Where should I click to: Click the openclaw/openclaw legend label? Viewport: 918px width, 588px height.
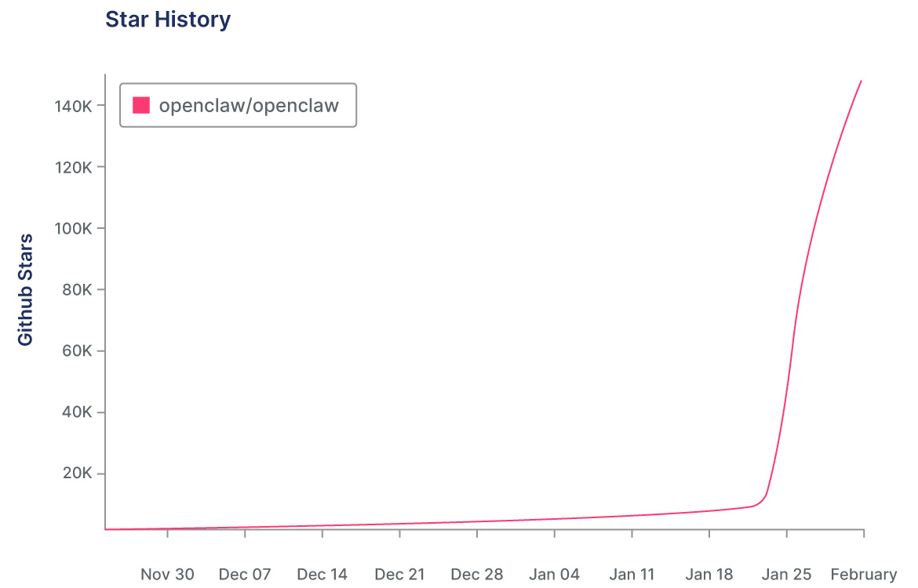[249, 105]
